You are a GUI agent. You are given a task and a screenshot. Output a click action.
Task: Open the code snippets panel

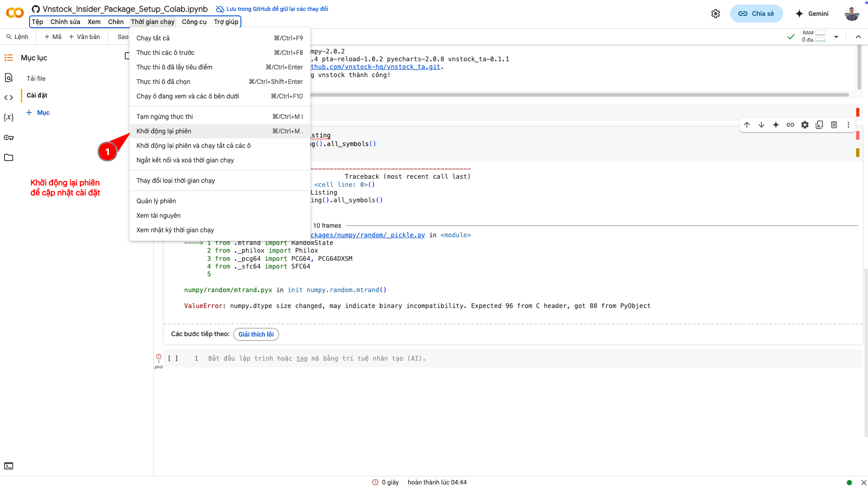point(9,97)
